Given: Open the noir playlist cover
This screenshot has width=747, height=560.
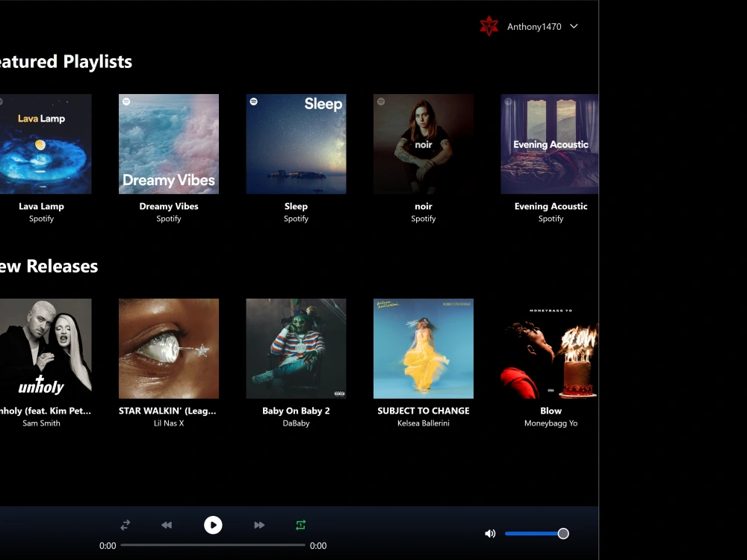Looking at the screenshot, I should tap(424, 144).
